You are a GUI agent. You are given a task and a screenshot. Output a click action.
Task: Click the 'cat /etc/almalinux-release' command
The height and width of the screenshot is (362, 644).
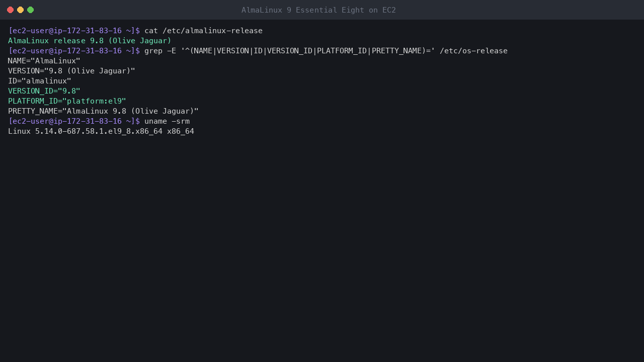[203, 31]
